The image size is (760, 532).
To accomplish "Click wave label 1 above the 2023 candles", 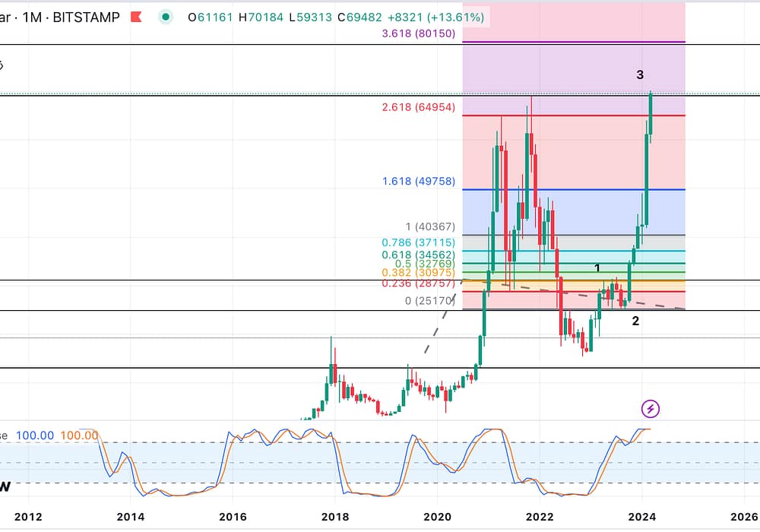I will (x=597, y=268).
